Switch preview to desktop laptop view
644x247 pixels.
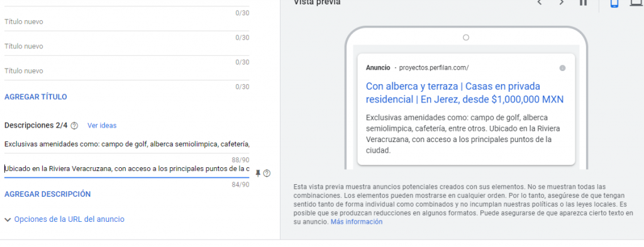636,3
